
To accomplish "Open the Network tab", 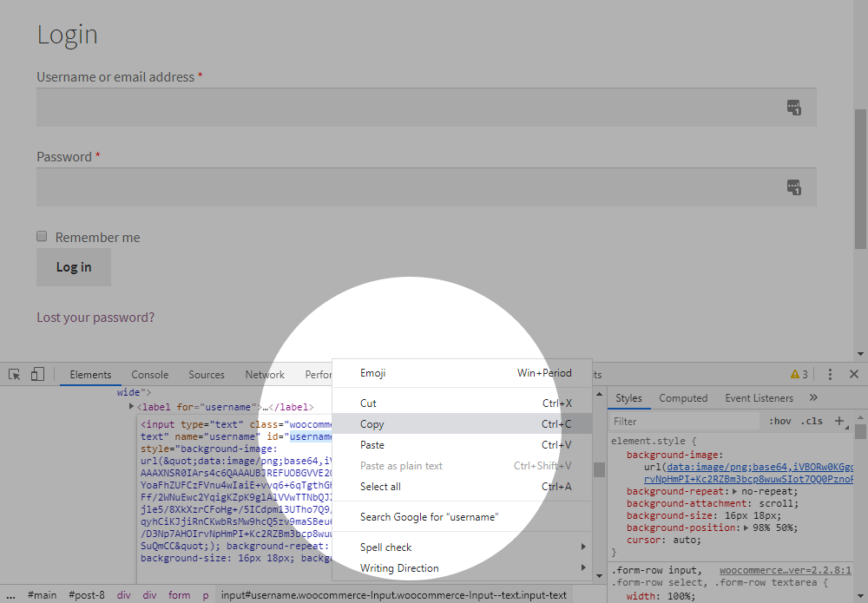I will 265,375.
